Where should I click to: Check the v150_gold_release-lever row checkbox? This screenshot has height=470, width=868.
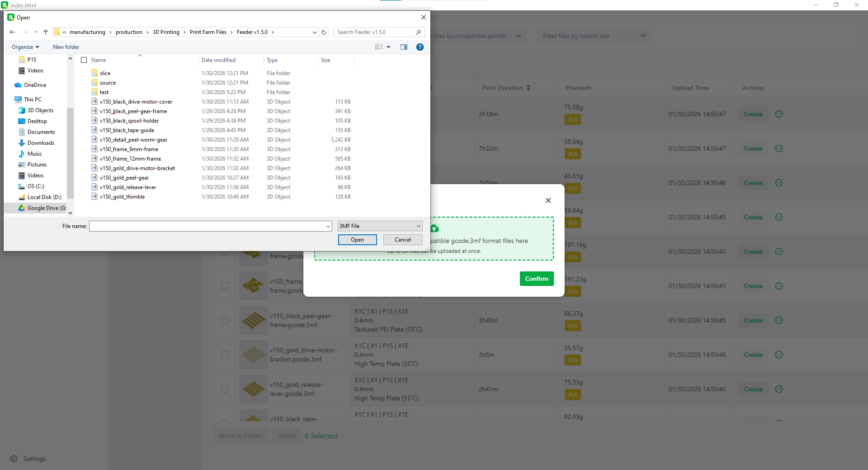click(x=225, y=389)
